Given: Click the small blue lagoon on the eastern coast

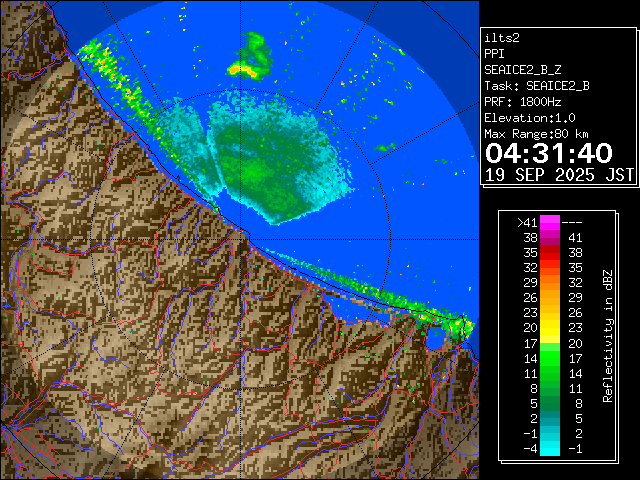Looking at the screenshot, I should pos(437,338).
